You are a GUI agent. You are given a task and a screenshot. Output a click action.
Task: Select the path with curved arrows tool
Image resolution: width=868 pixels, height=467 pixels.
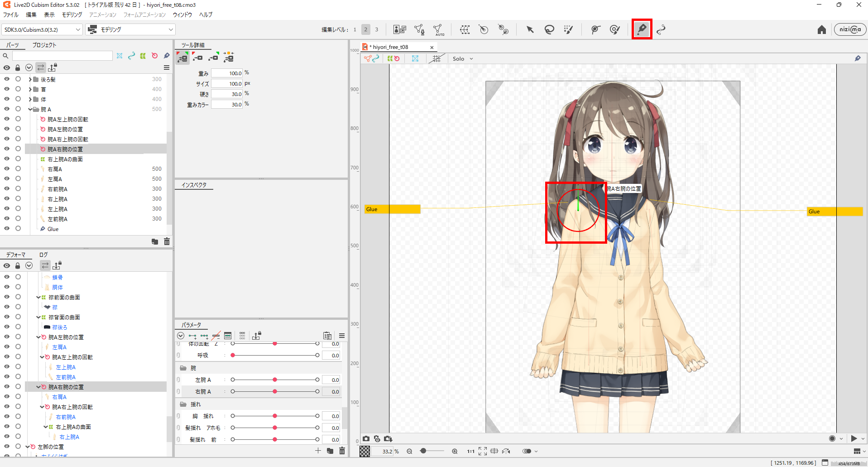point(661,30)
